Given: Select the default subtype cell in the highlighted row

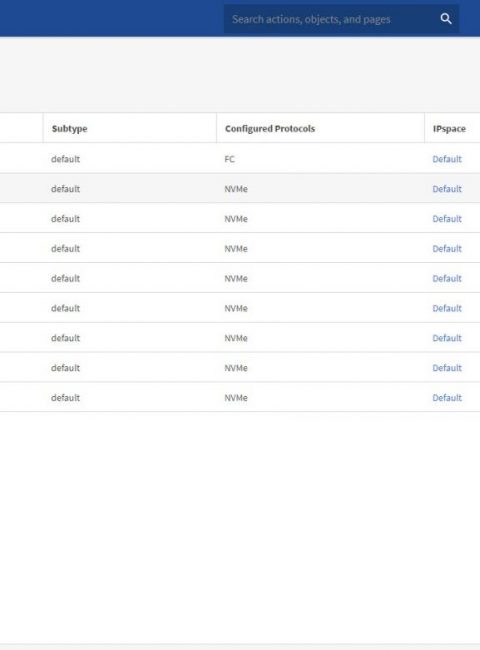Looking at the screenshot, I should click(65, 189).
